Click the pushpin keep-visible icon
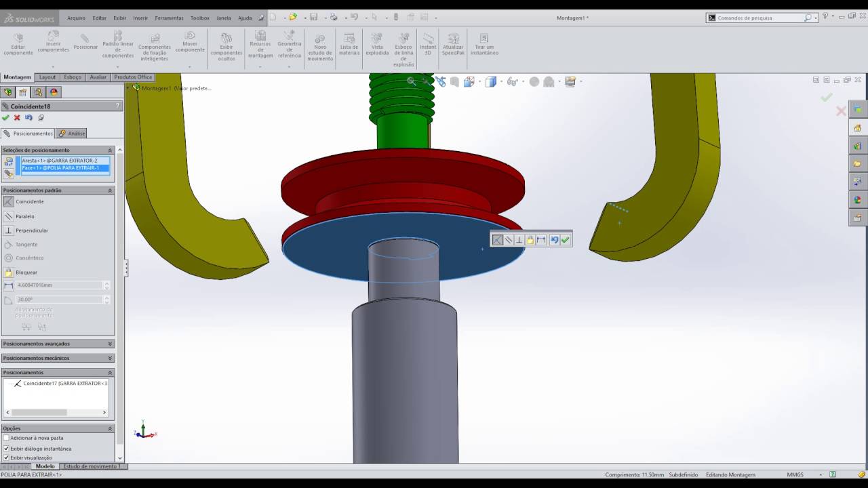868x488 pixels. coord(41,118)
